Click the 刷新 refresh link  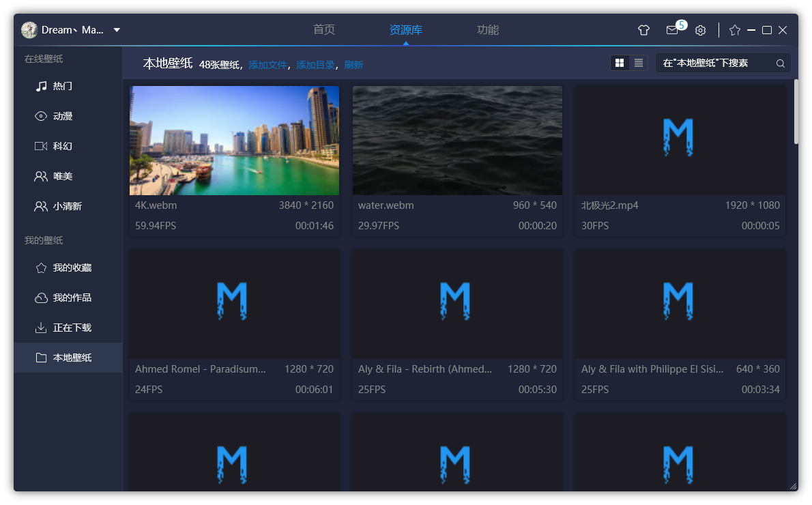click(x=353, y=65)
